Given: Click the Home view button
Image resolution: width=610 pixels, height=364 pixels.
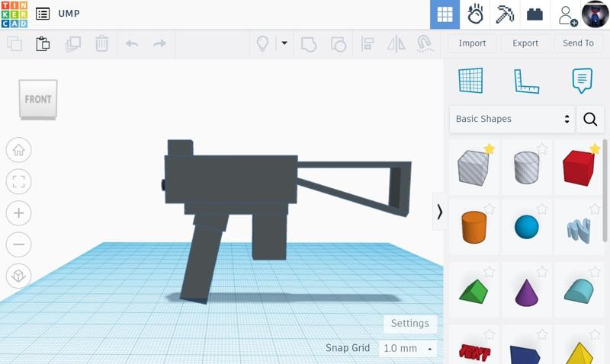Looking at the screenshot, I should click(x=18, y=150).
